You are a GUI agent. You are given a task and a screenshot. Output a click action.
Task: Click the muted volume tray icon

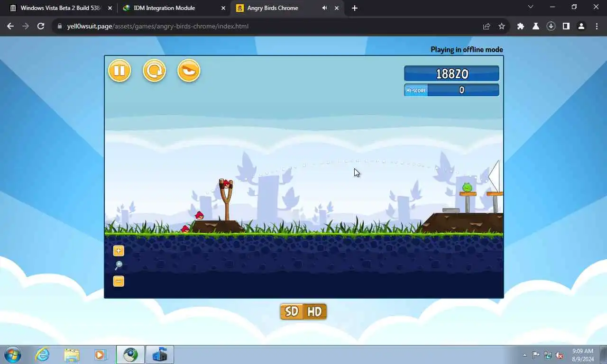[x=560, y=355]
